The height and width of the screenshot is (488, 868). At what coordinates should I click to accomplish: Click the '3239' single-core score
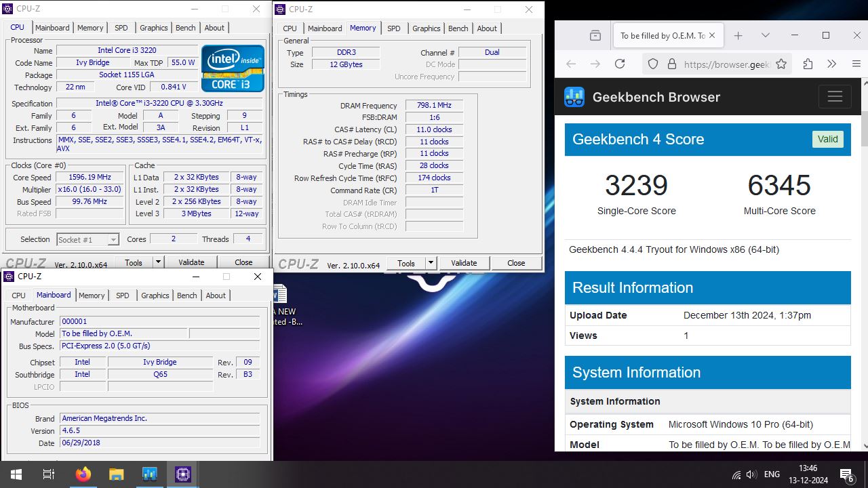pos(636,185)
